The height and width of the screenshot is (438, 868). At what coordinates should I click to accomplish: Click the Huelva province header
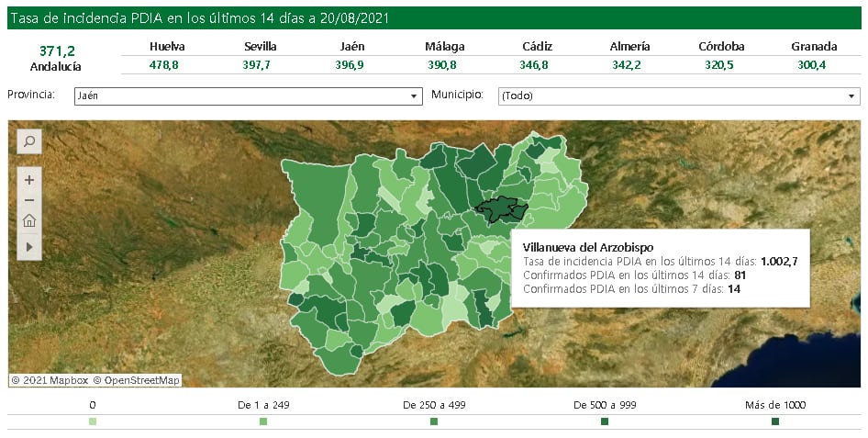point(167,46)
